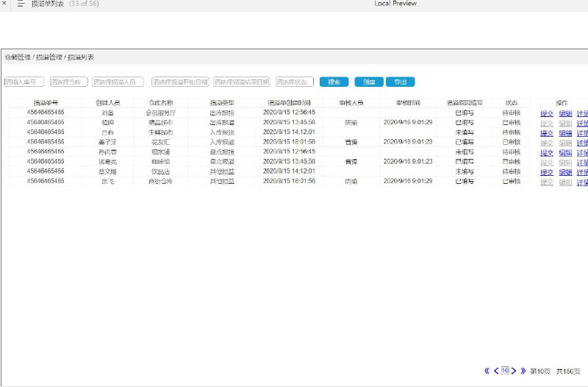This screenshot has height=387, width=588.
Task: Open the hamburger pages menu icon
Action: [21, 4]
